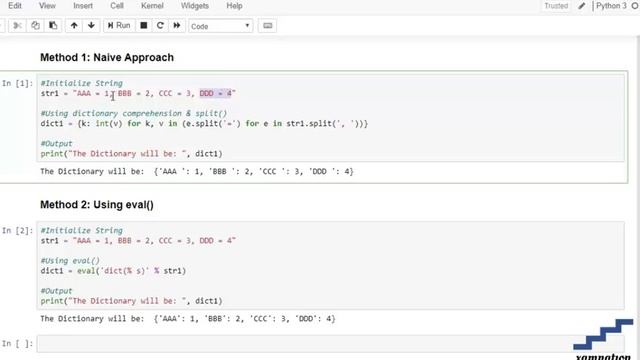
Task: Click the paste cells icon
Action: pos(53,26)
